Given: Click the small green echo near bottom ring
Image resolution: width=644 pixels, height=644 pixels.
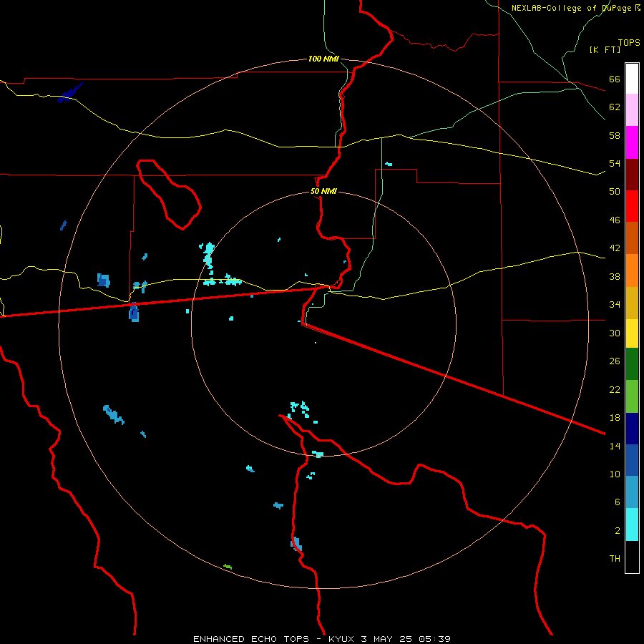Looking at the screenshot, I should 228,567.
